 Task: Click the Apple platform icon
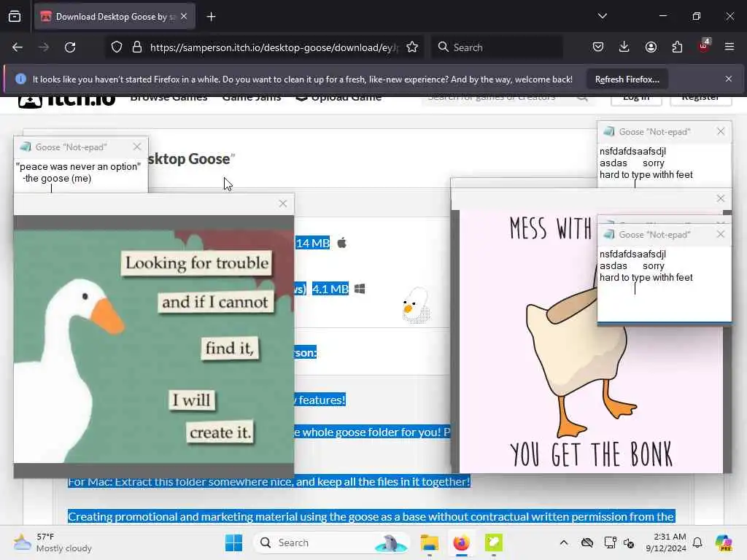[x=341, y=243]
